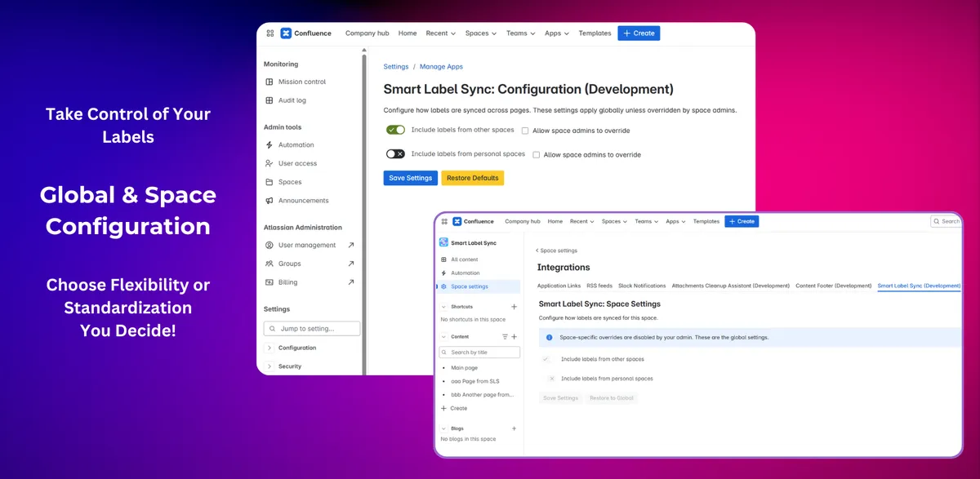The image size is (980, 479).
Task: Click the Confluence logo in the Configuration window
Action: click(x=286, y=33)
